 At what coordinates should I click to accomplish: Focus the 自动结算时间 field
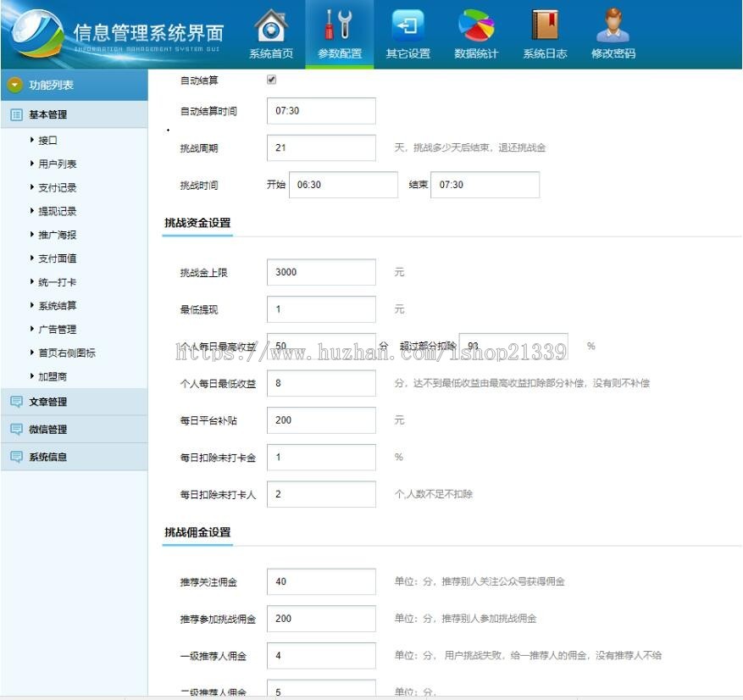coord(321,111)
